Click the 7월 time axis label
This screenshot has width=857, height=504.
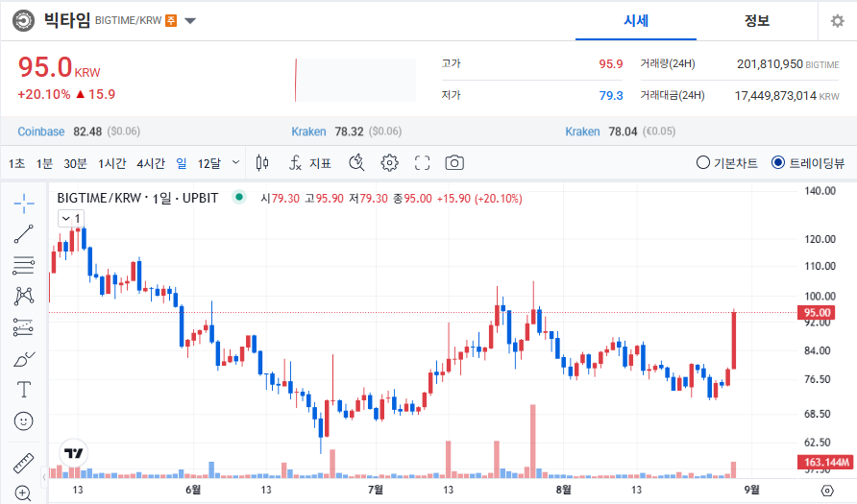[x=375, y=490]
